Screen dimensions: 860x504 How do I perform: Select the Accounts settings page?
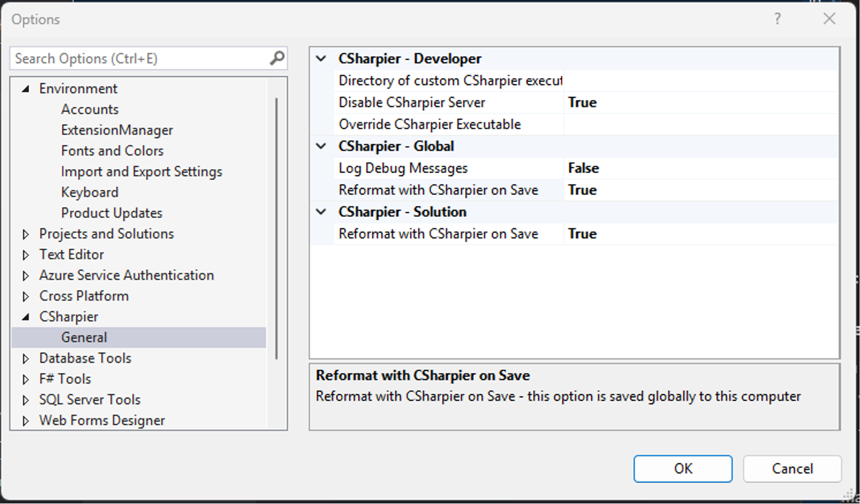pyautogui.click(x=89, y=109)
